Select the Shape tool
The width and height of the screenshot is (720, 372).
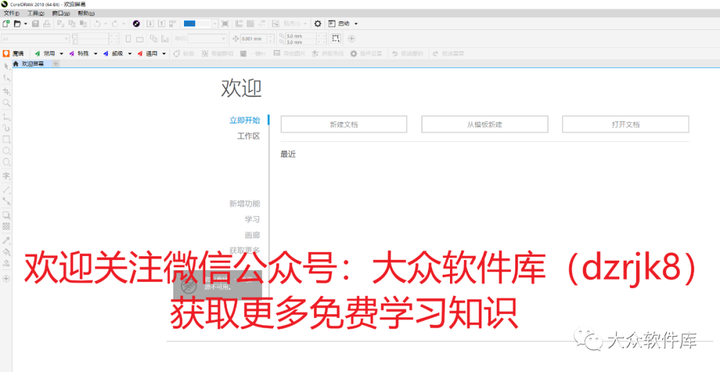click(6, 78)
